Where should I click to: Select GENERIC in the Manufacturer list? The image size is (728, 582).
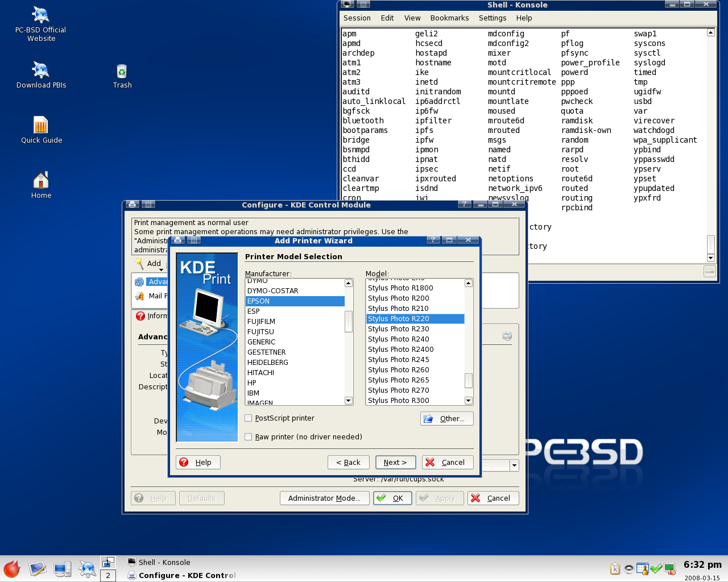[x=295, y=342]
